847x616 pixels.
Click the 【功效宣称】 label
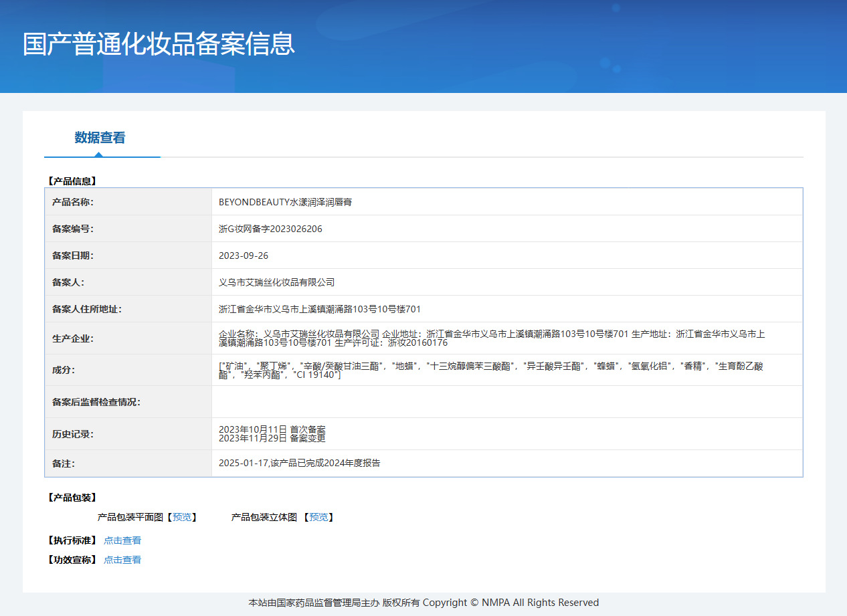click(x=72, y=560)
